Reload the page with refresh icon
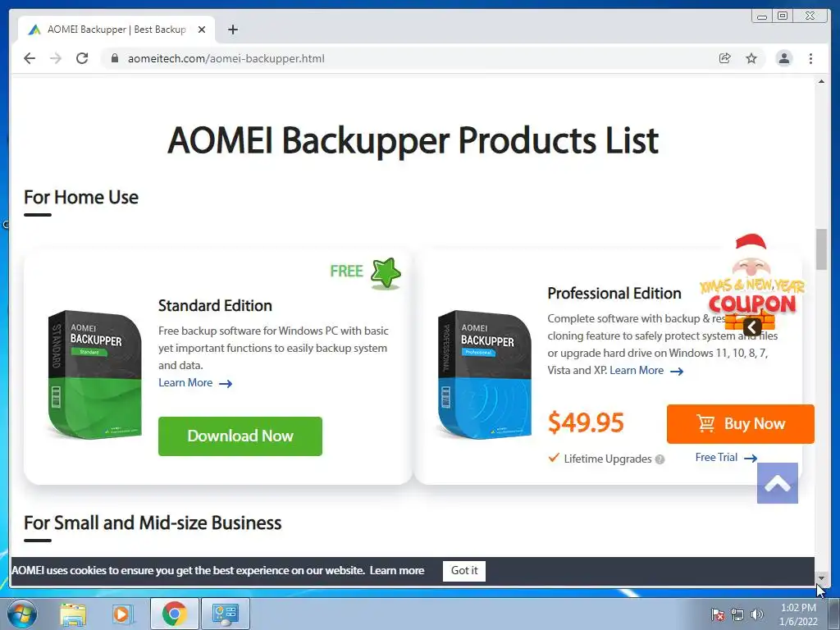Image resolution: width=840 pixels, height=630 pixels. pos(82,58)
